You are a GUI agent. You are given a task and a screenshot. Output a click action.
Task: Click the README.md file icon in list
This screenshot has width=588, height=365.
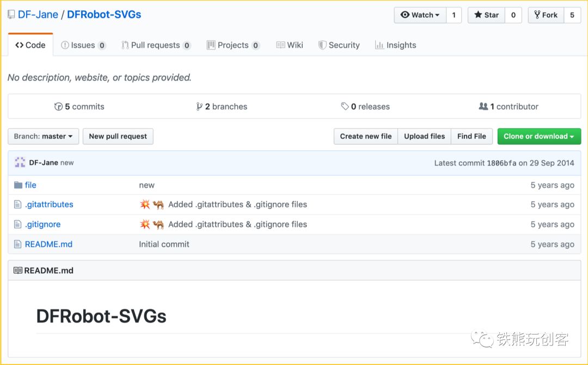17,244
